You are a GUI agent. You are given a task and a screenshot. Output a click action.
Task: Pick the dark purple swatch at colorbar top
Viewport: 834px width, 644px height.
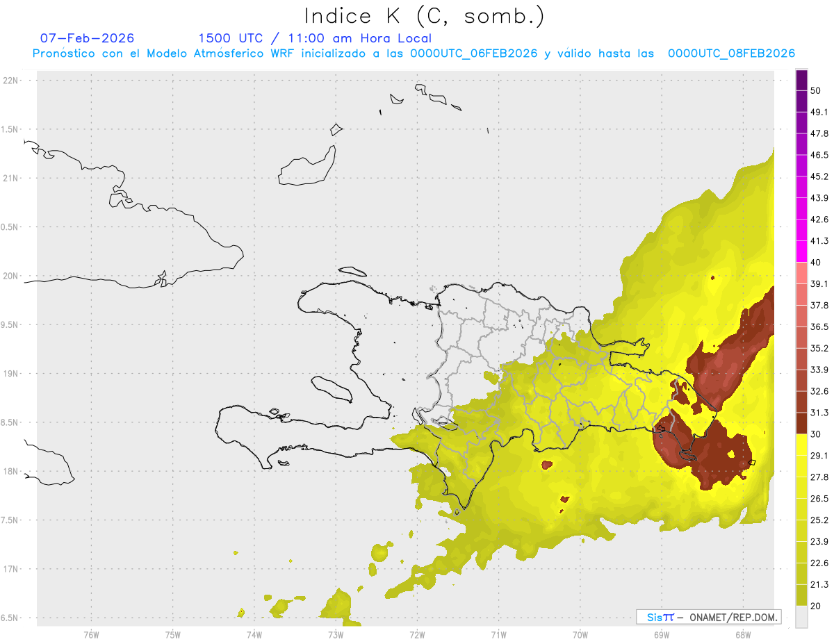801,81
